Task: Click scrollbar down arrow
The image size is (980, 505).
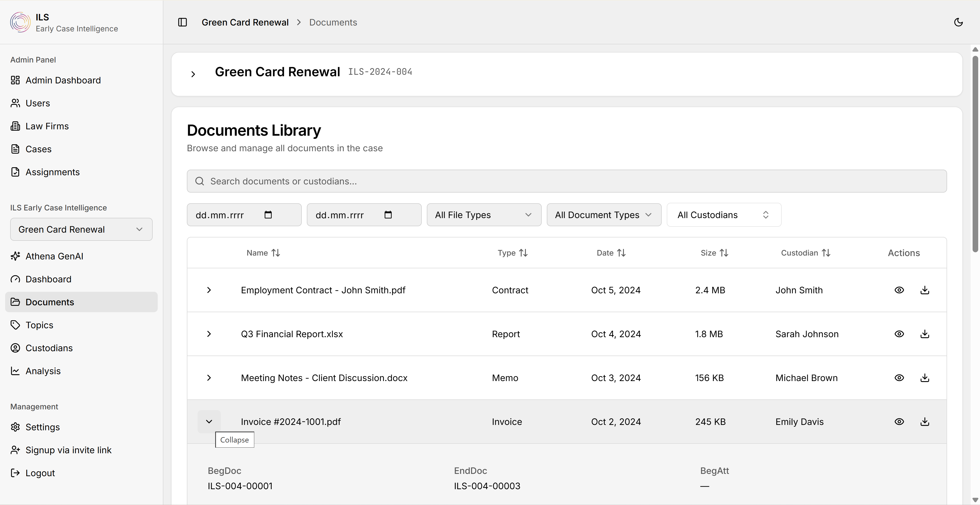Action: tap(975, 500)
